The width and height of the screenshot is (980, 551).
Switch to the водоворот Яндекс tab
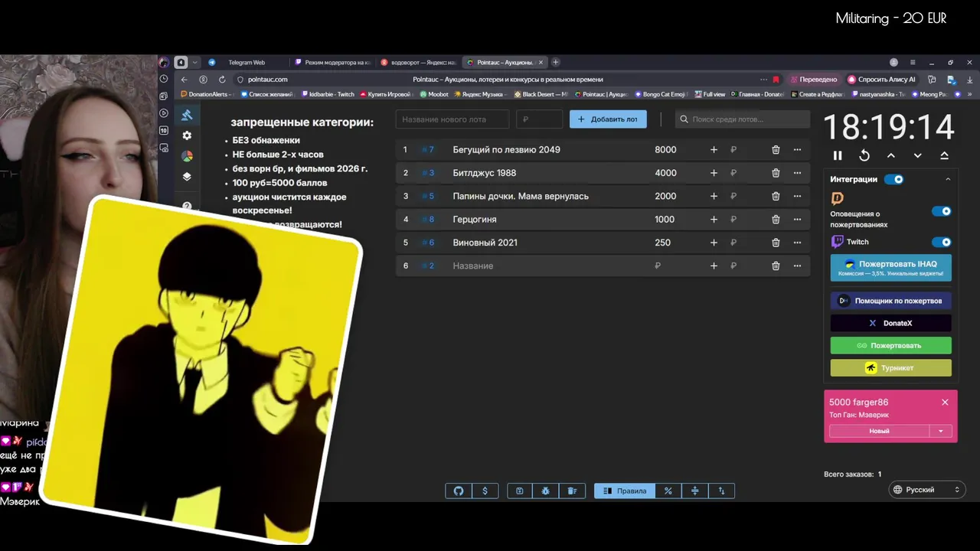tap(420, 62)
